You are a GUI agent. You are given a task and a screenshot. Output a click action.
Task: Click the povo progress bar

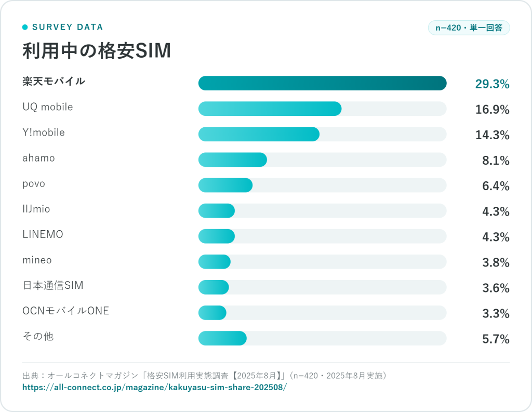[322, 185]
